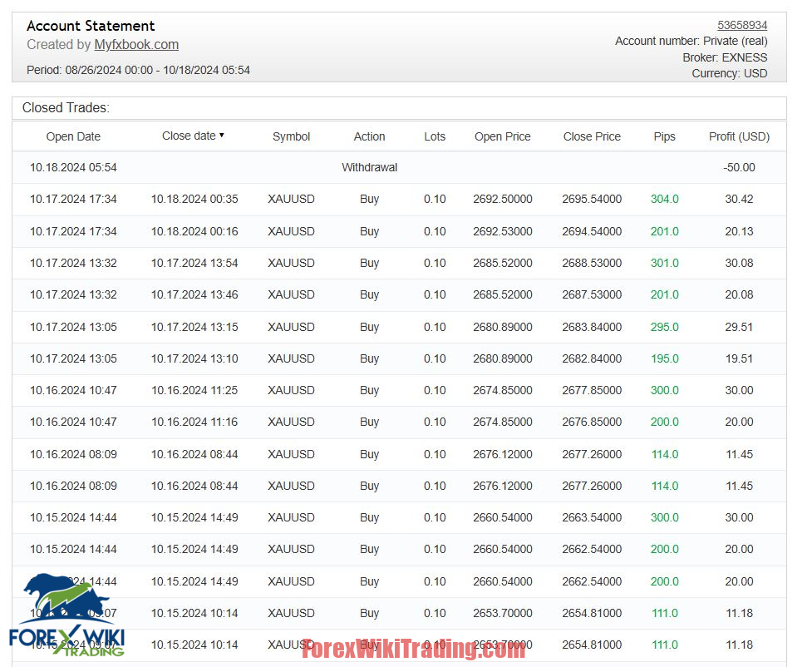This screenshot has width=812, height=667.
Task: Click the ForexWikiTrading.com red watermark text
Action: pyautogui.click(x=413, y=649)
